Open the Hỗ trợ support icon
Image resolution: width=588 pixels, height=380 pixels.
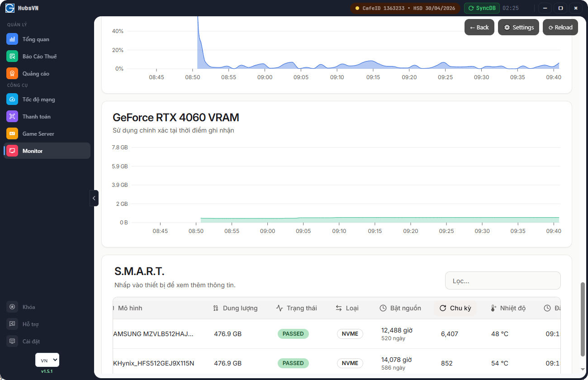tap(12, 324)
